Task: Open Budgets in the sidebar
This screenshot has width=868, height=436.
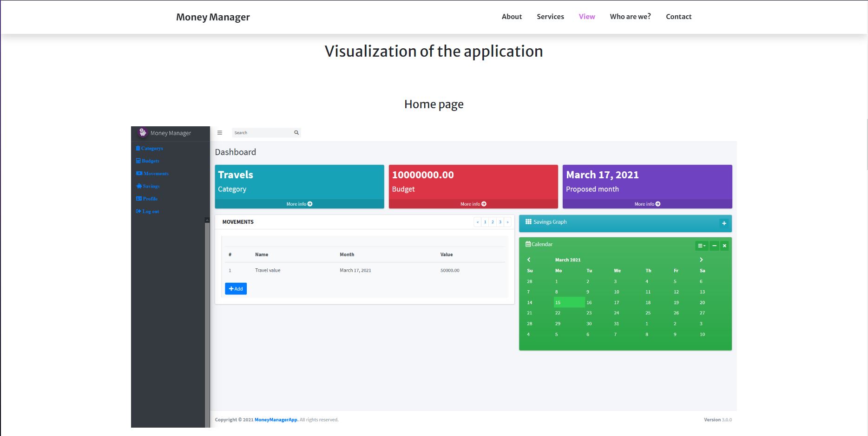Action: 148,161
